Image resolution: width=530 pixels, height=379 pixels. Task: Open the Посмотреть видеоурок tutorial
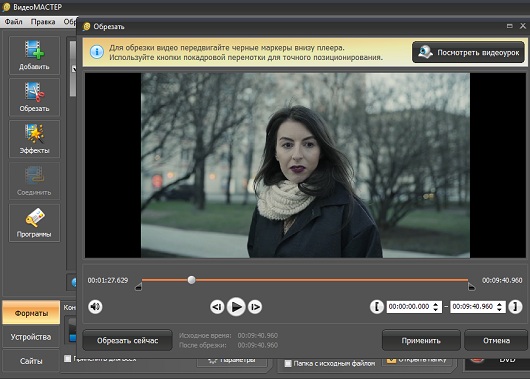pyautogui.click(x=468, y=52)
